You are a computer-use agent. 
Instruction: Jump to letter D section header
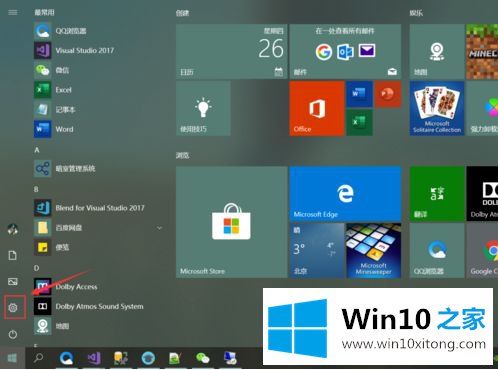36,268
